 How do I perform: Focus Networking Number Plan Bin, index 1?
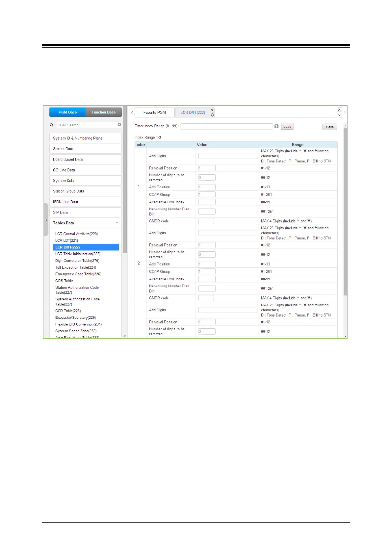click(207, 212)
